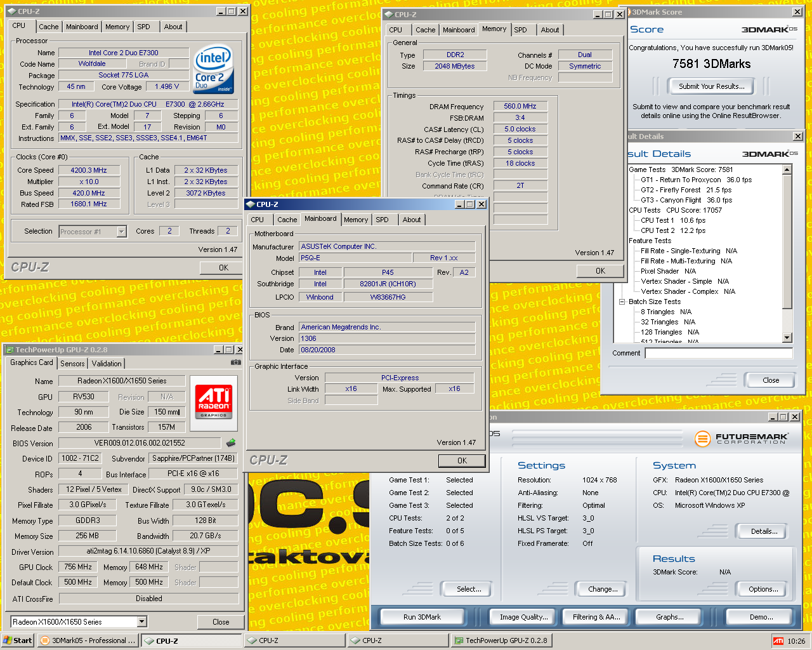Open the Windows Start button
Image resolution: width=812 pixels, height=650 pixels.
[17, 640]
